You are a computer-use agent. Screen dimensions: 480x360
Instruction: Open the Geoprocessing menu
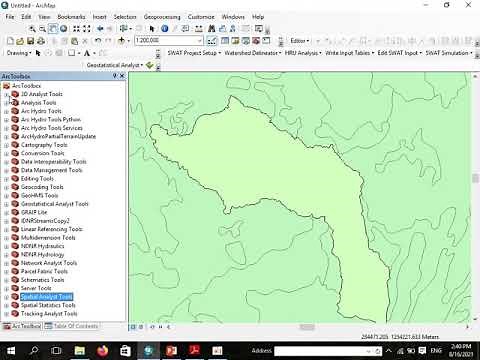click(162, 17)
